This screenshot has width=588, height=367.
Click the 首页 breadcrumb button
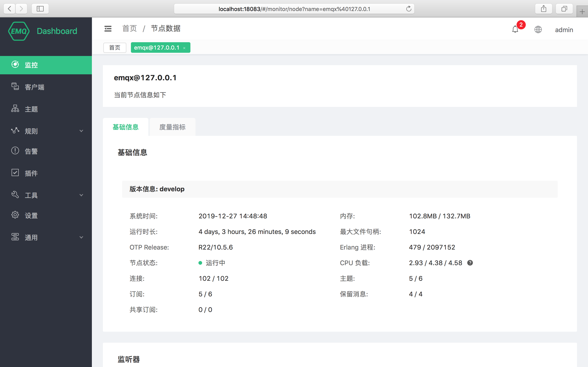coord(114,47)
